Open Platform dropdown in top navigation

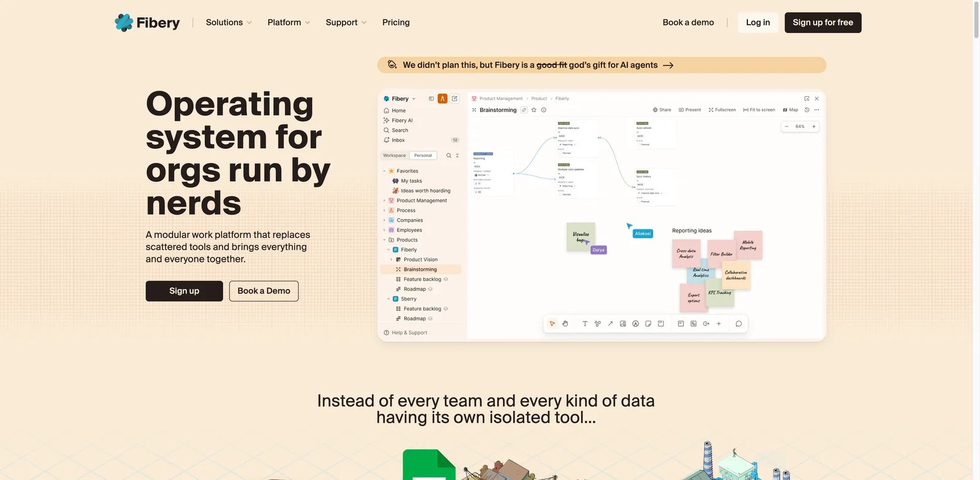tap(288, 23)
